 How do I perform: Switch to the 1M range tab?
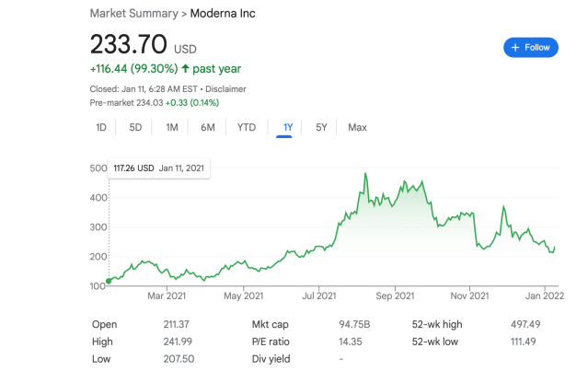(171, 127)
